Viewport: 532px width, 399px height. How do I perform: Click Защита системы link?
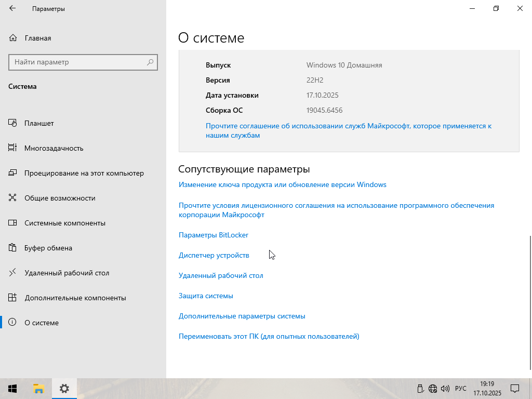pos(206,296)
